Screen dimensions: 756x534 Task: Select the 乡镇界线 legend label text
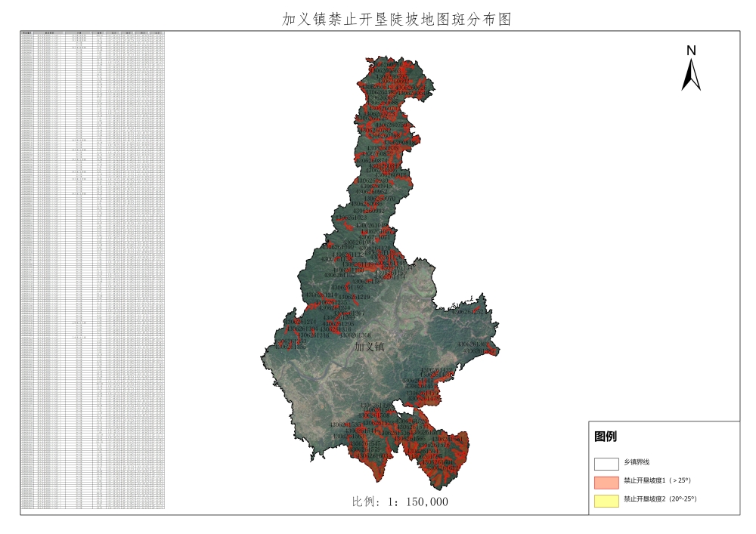click(637, 462)
